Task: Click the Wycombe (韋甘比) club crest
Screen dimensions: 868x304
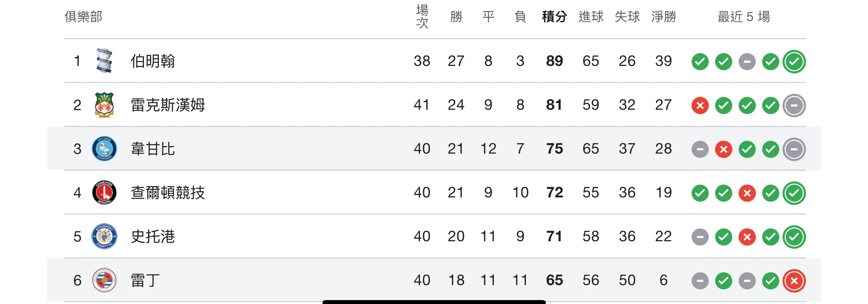Action: [104, 149]
